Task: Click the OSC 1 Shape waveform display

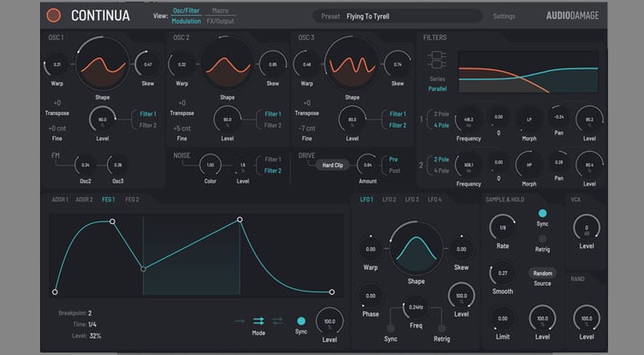Action: pyautogui.click(x=102, y=64)
